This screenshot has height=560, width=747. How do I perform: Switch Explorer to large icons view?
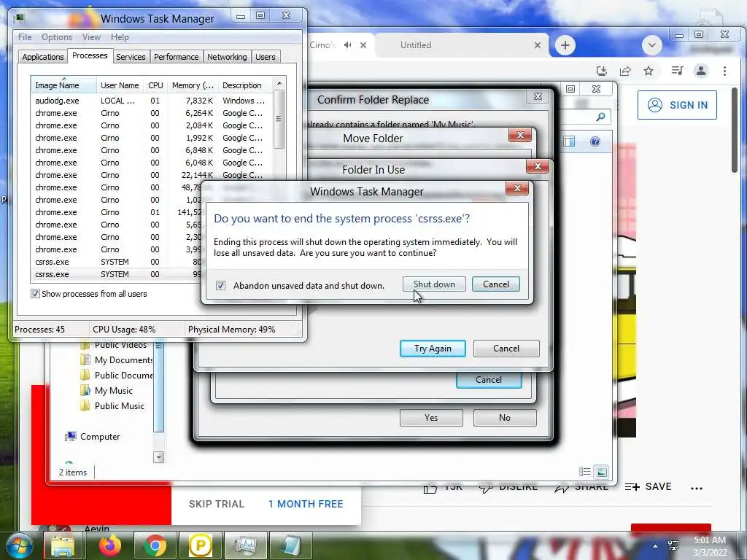tap(602, 472)
